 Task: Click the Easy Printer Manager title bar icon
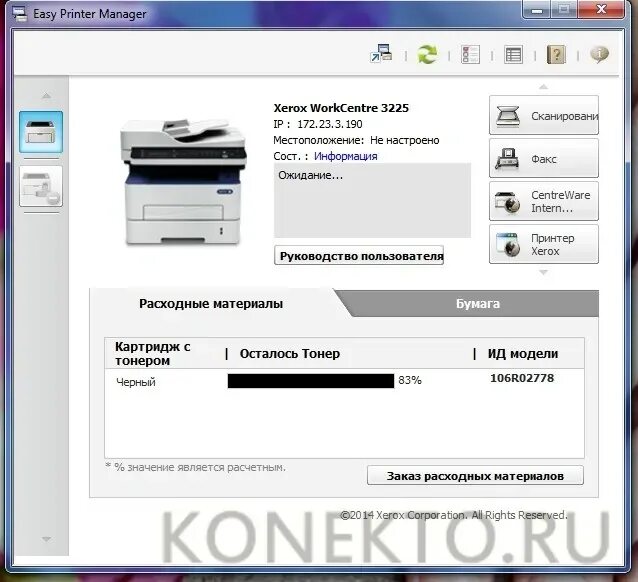click(x=20, y=13)
